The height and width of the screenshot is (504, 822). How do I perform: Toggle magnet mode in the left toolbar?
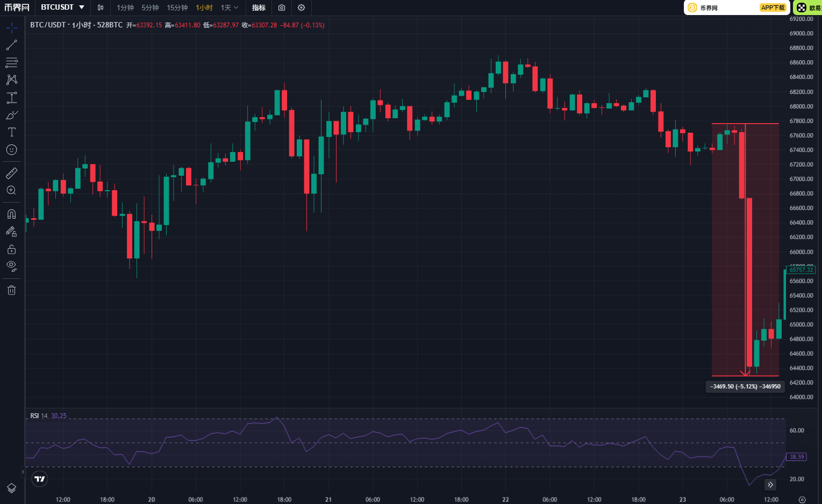tap(12, 214)
